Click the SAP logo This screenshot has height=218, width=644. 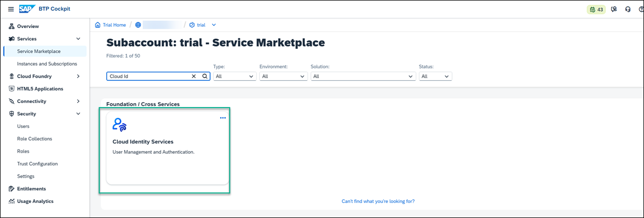27,9
